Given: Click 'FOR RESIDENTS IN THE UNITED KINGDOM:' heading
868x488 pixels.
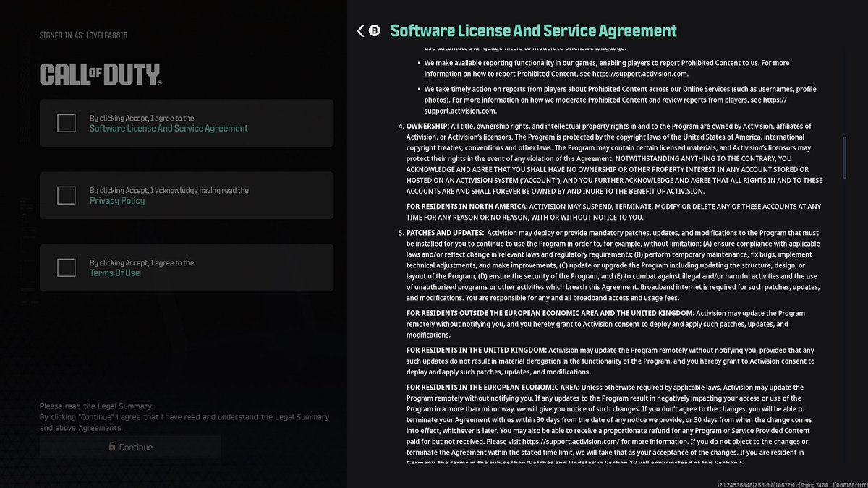Looking at the screenshot, I should click(477, 351).
